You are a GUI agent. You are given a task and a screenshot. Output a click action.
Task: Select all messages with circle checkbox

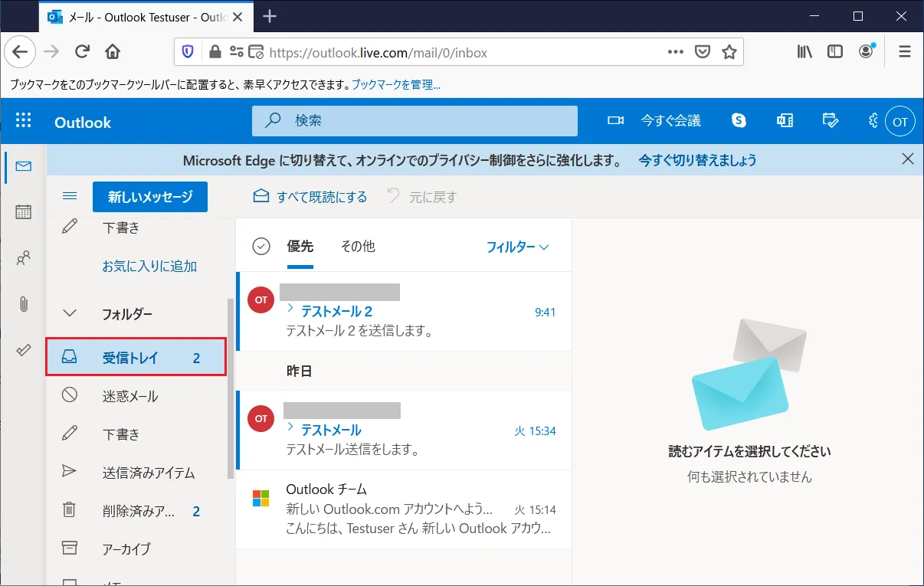[261, 247]
